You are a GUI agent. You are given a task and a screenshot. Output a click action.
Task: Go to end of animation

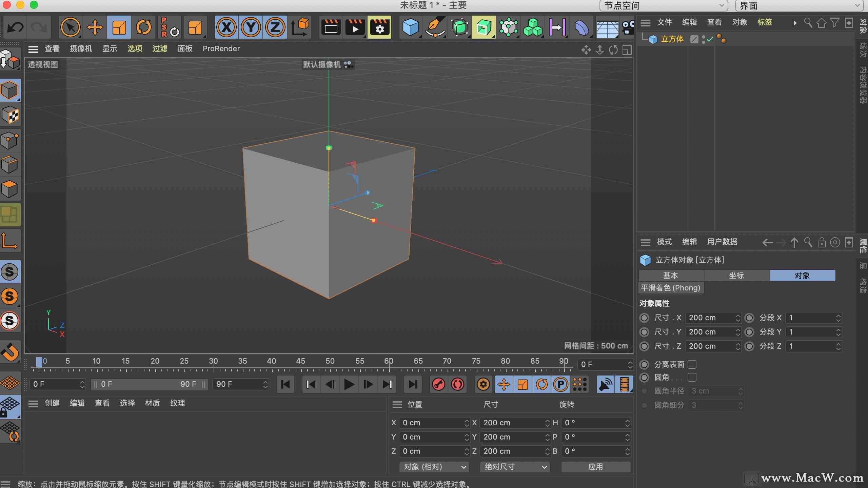tap(413, 384)
